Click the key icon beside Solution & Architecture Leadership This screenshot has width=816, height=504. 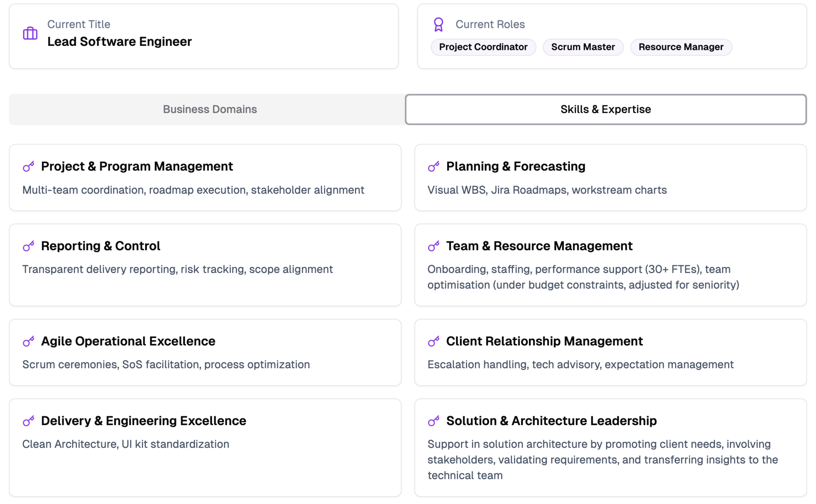(x=433, y=421)
